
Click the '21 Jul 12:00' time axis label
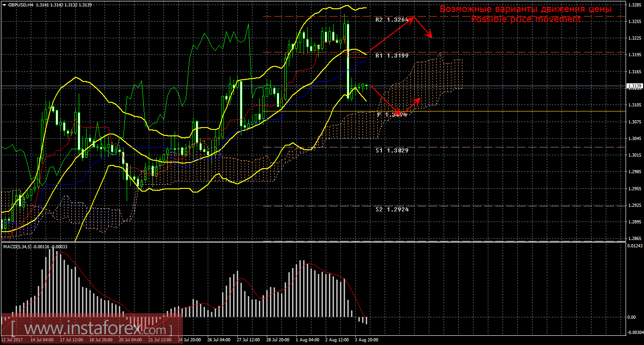click(160, 340)
